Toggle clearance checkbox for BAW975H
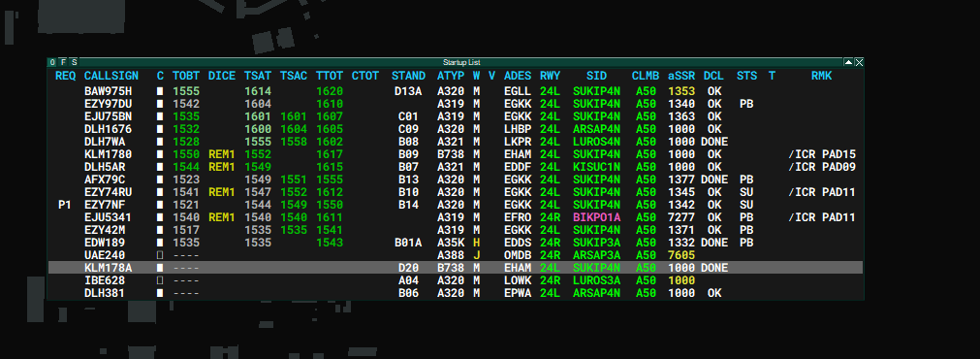This screenshot has height=359, width=980. click(x=160, y=91)
